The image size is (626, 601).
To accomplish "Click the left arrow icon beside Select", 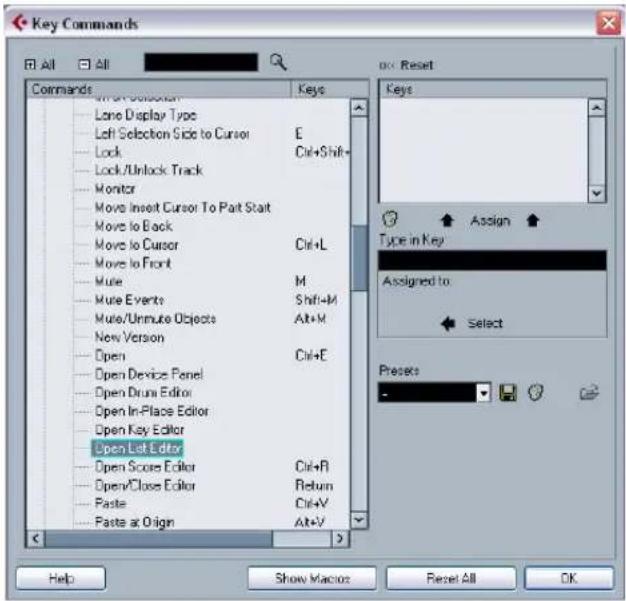I will [x=448, y=323].
